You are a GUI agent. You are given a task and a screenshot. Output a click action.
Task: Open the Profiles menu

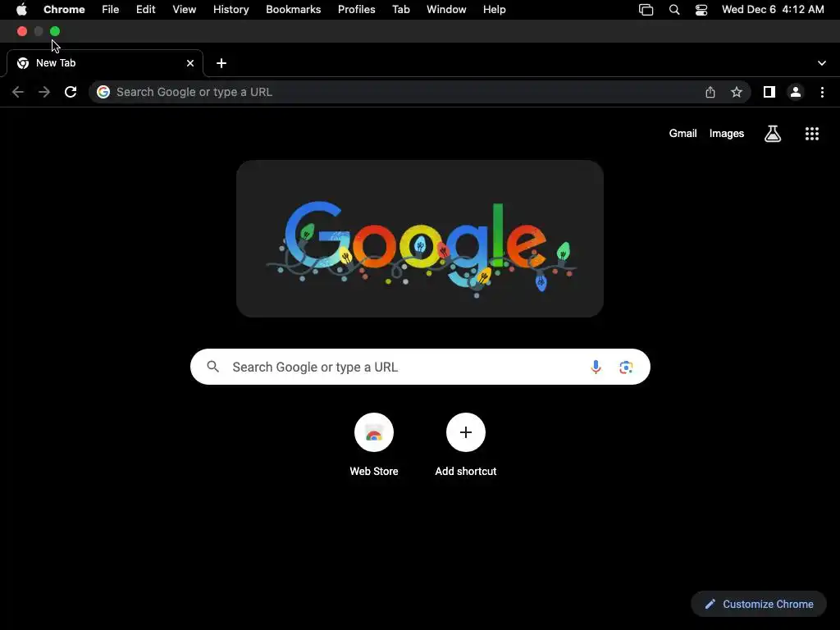coord(356,10)
